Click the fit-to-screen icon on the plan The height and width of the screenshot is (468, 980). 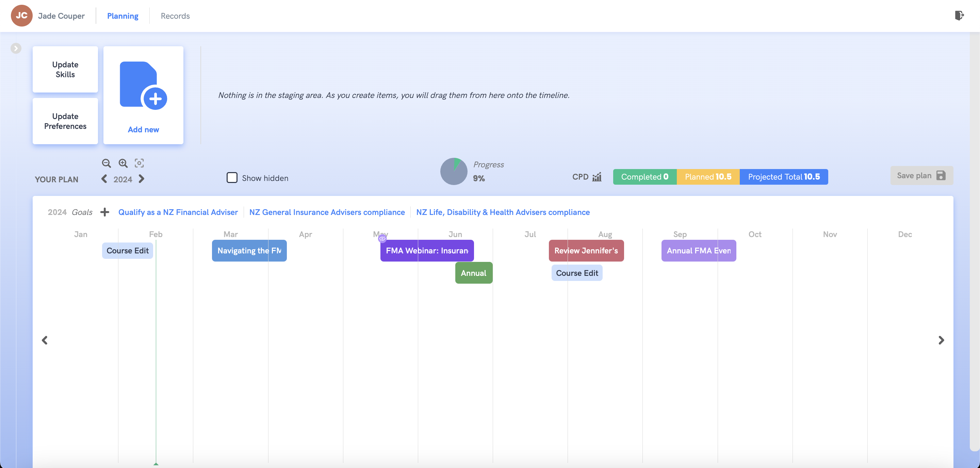click(x=139, y=163)
